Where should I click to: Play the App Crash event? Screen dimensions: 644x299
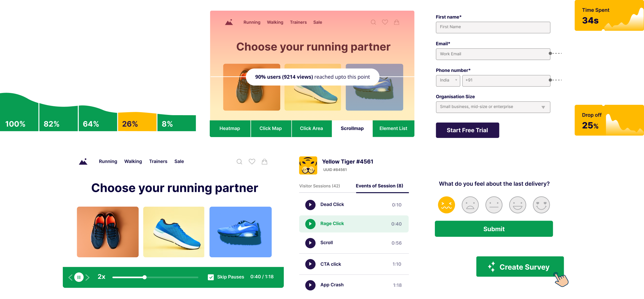coord(310,285)
